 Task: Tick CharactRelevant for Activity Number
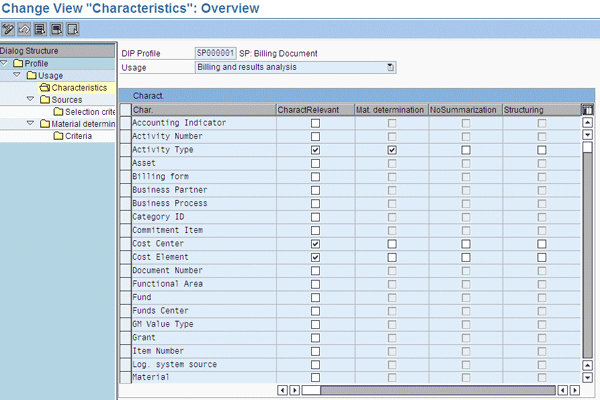[315, 137]
